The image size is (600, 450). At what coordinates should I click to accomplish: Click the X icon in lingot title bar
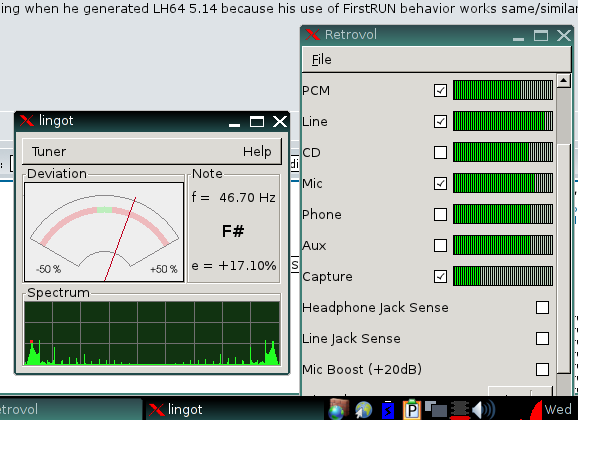(27, 121)
